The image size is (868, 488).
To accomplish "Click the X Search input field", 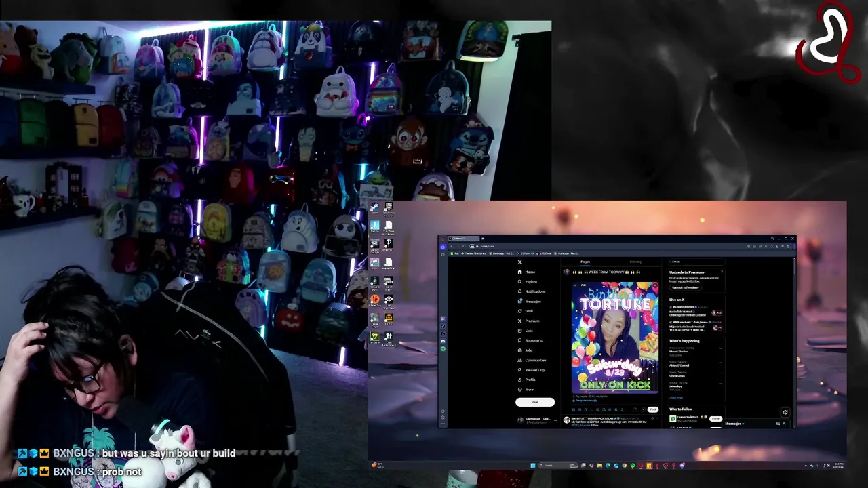I will 696,262.
